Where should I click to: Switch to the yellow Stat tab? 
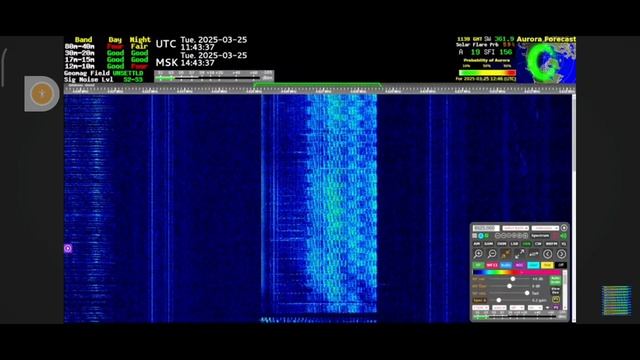click(548, 265)
